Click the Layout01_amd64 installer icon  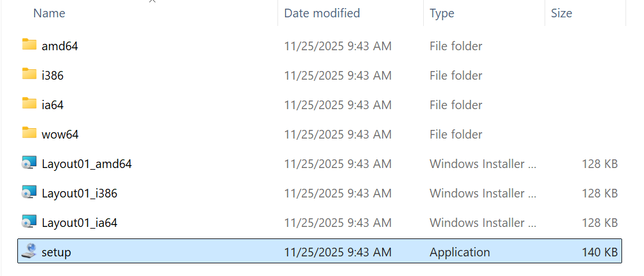point(29,163)
